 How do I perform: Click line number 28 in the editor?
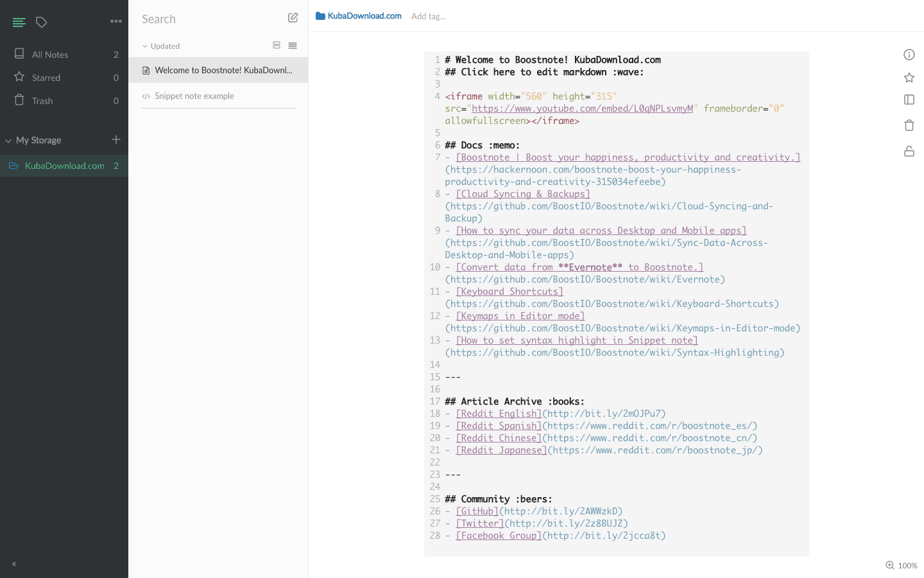click(435, 536)
